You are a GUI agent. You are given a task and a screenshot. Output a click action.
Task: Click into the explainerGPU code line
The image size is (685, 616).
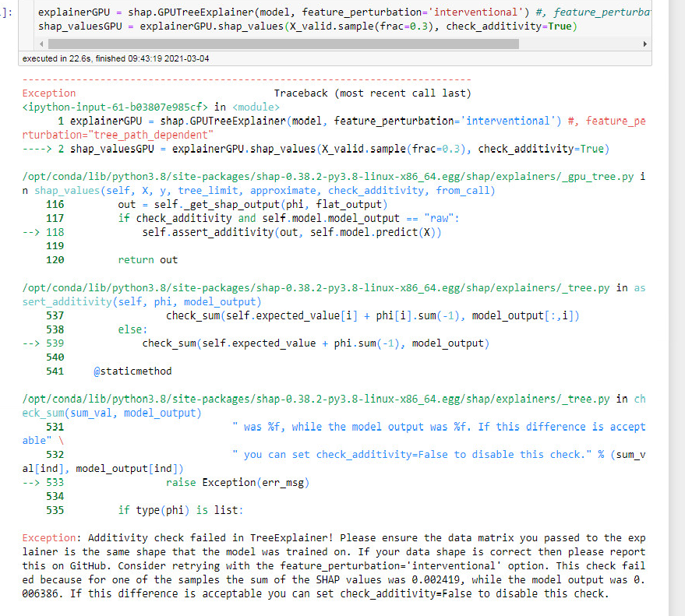[x=156, y=11]
